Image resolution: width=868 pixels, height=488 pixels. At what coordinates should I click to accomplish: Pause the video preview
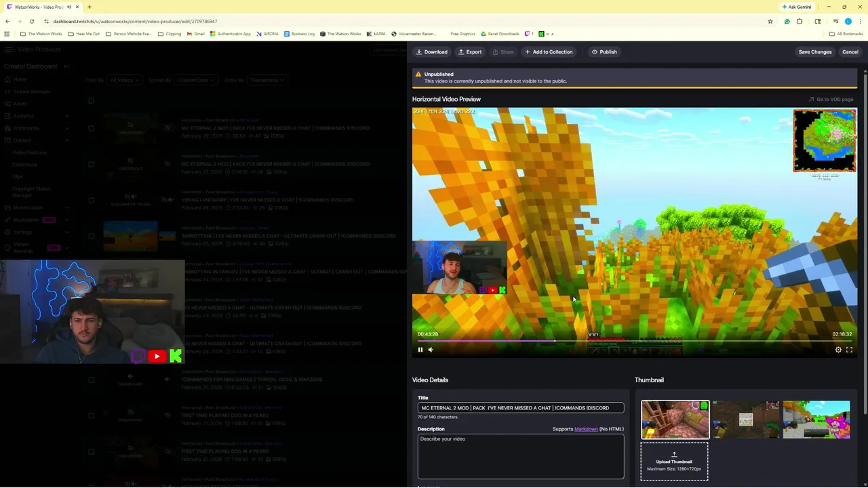(420, 350)
